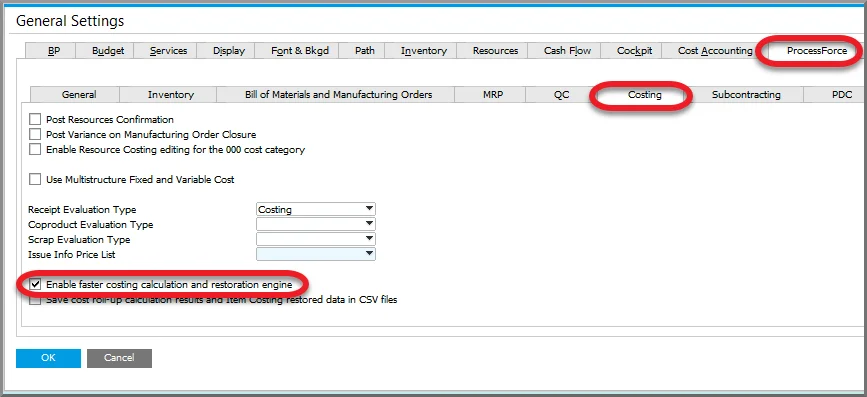Uncheck Enable faster costing calculation engine

35,285
